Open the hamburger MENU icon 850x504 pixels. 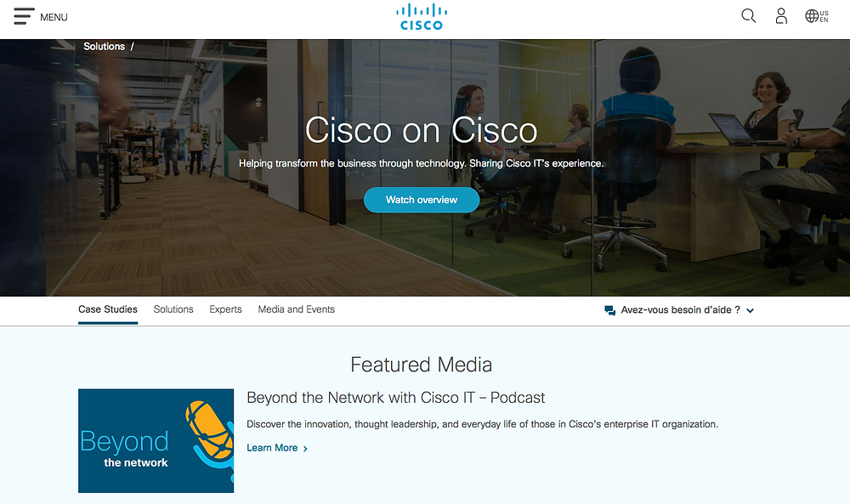(24, 16)
